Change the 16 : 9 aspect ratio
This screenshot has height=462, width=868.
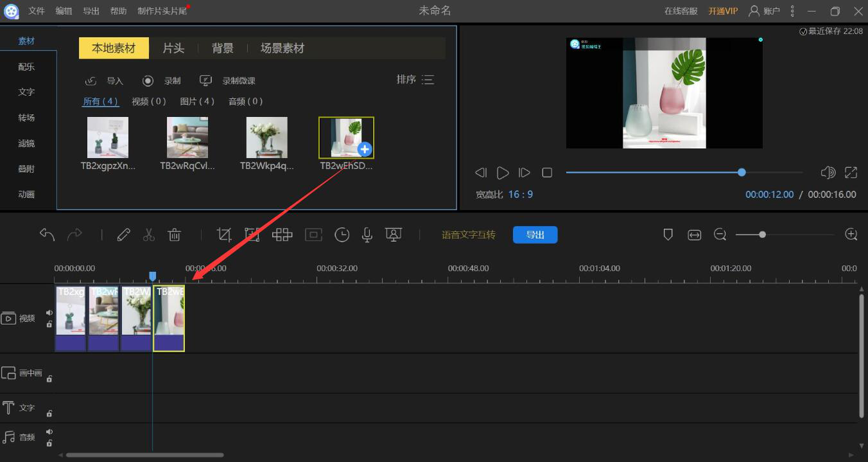(521, 194)
